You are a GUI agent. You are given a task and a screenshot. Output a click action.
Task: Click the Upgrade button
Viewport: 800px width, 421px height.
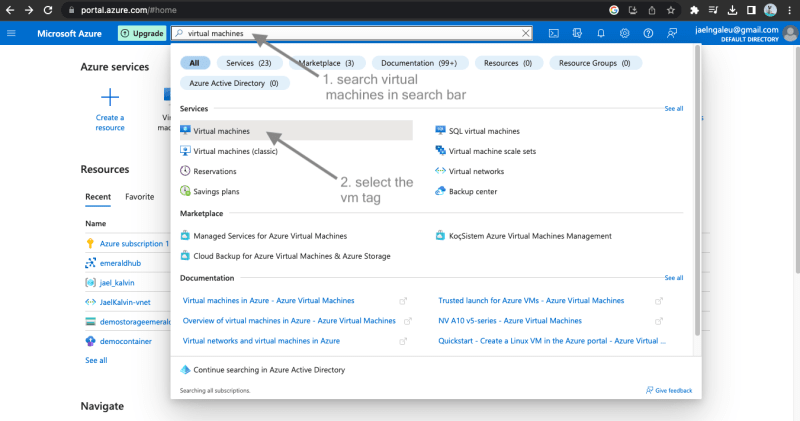pyautogui.click(x=142, y=33)
